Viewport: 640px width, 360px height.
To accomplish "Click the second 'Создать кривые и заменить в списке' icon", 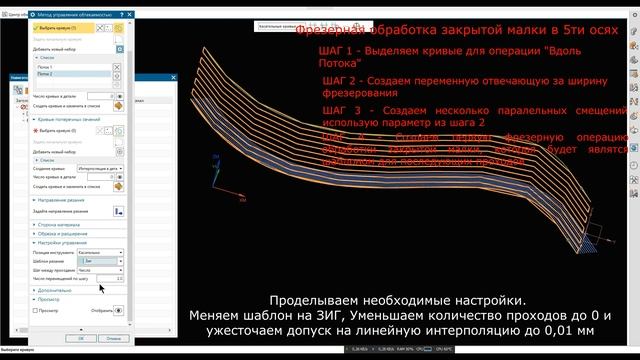I will tap(118, 187).
